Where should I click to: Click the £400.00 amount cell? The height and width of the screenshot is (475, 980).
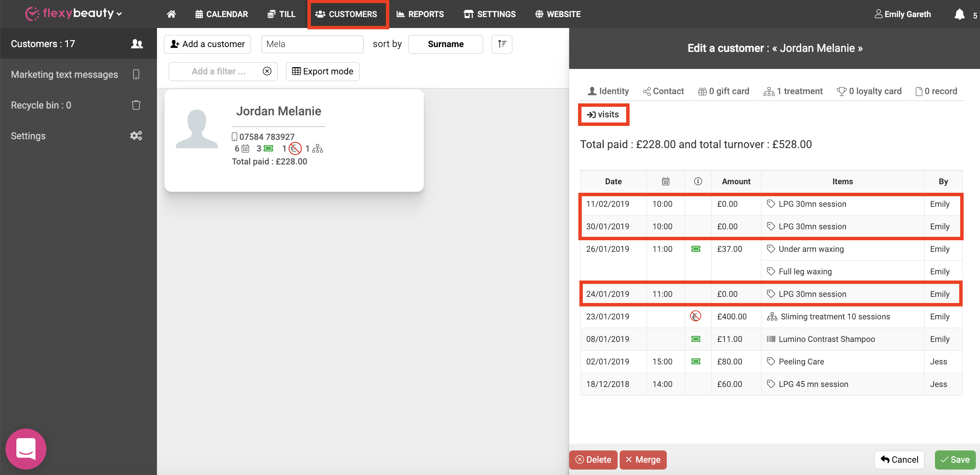[x=736, y=316]
